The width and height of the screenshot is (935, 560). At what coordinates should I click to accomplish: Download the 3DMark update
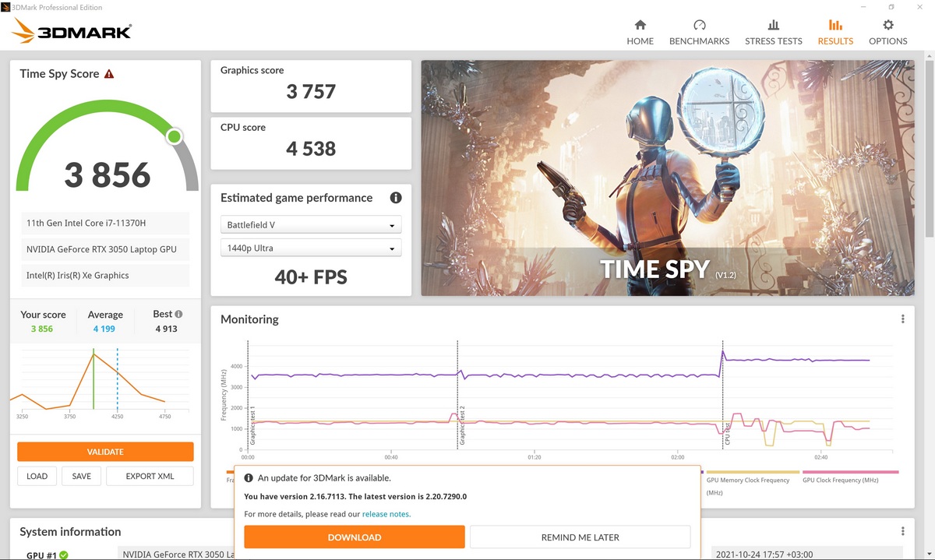pos(354,537)
